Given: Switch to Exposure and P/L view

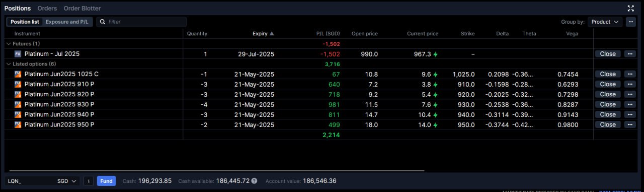Looking at the screenshot, I should tap(67, 22).
